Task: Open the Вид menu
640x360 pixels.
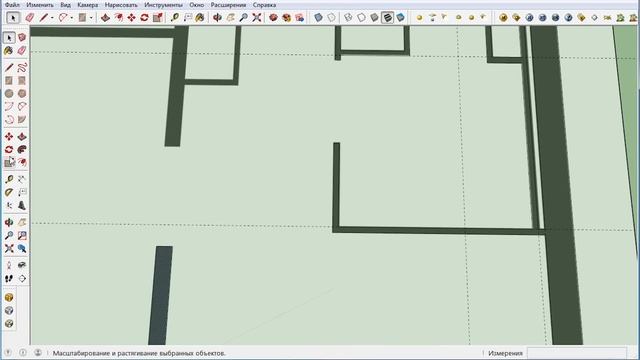Action: pyautogui.click(x=65, y=5)
